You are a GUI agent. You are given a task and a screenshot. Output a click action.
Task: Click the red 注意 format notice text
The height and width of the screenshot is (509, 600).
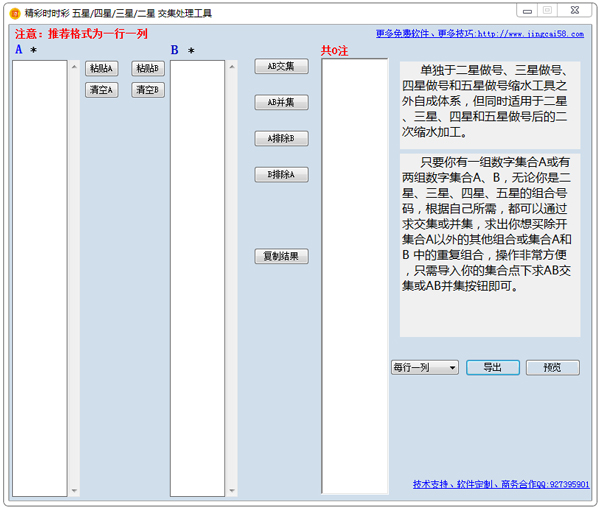pos(81,34)
